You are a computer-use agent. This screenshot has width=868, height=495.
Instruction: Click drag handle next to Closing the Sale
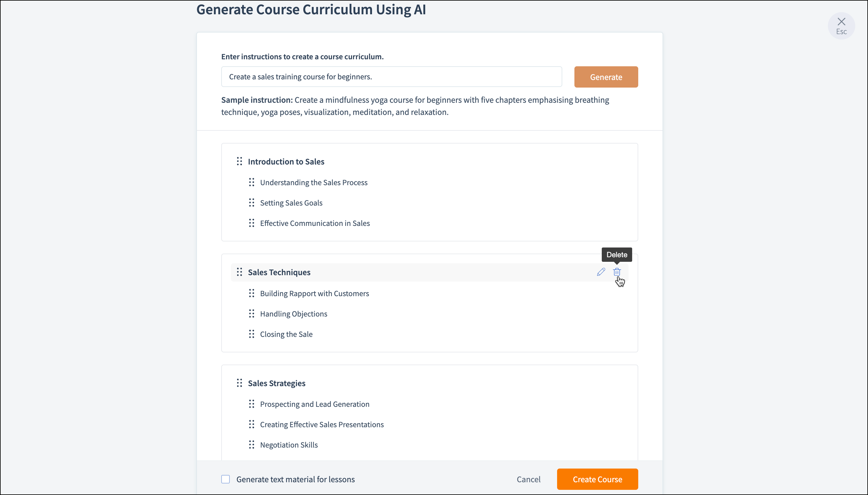click(x=251, y=334)
